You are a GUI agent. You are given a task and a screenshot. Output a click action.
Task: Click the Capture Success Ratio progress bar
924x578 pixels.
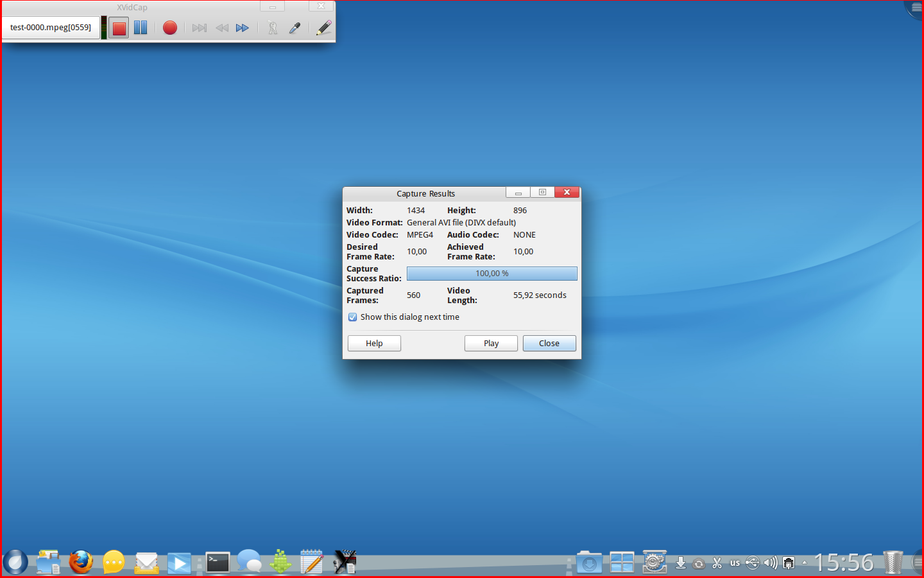point(492,274)
